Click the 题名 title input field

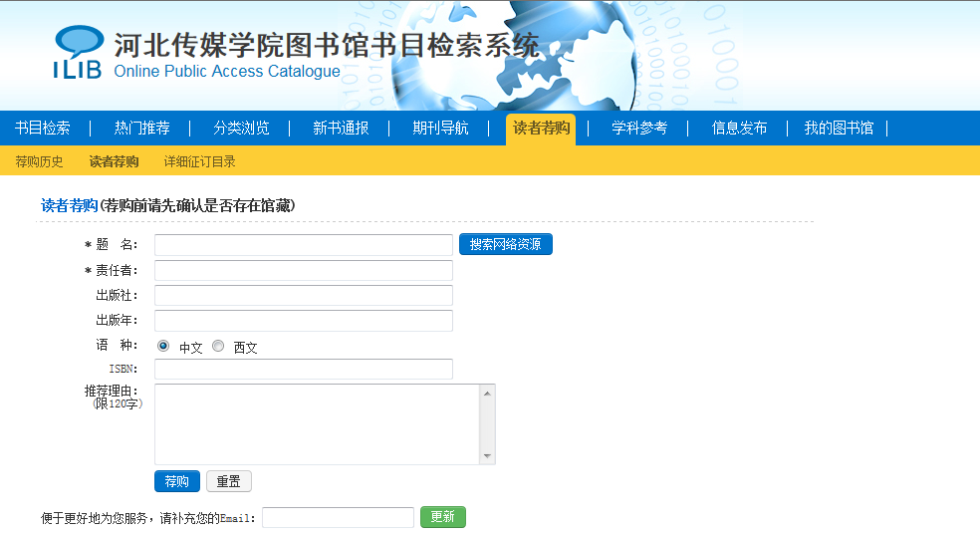304,245
